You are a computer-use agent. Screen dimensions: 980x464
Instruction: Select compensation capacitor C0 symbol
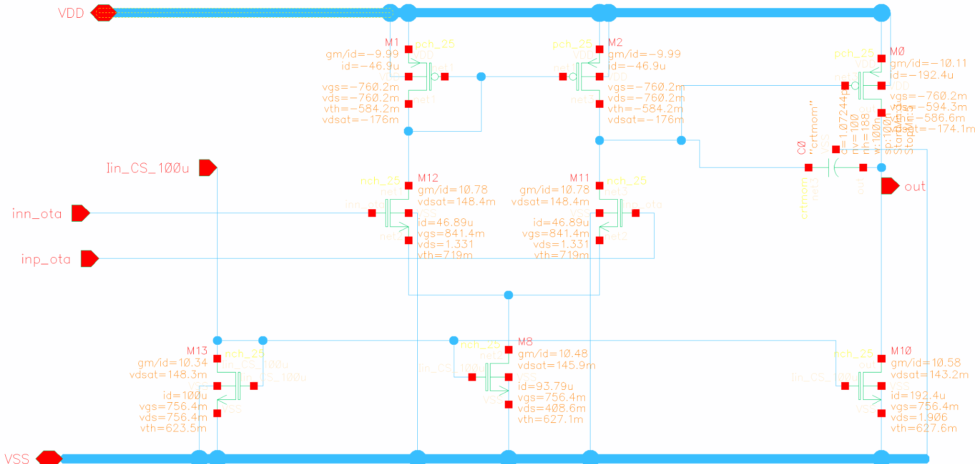click(835, 168)
